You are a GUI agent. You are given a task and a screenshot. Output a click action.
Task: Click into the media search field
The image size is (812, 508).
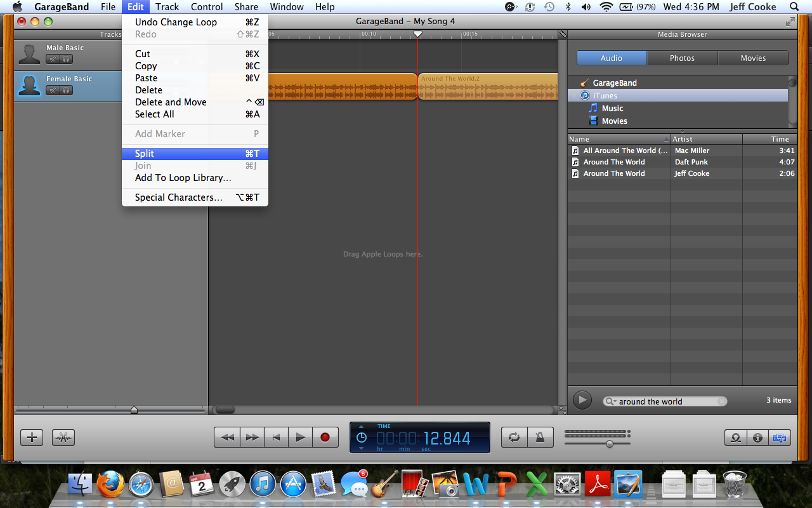coord(665,401)
